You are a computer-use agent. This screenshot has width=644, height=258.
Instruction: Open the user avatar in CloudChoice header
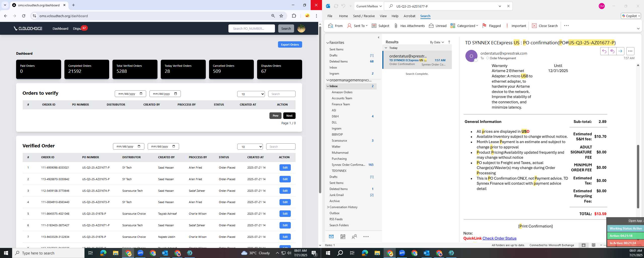301,28
